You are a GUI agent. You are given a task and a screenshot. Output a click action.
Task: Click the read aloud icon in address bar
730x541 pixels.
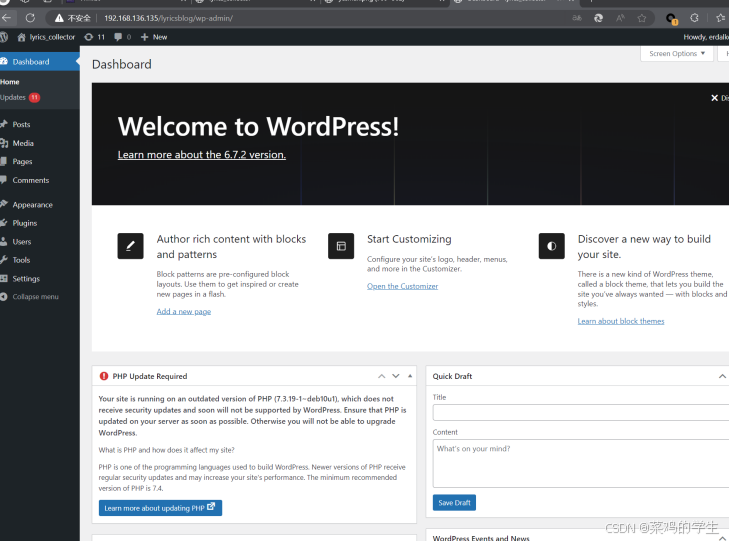(620, 18)
